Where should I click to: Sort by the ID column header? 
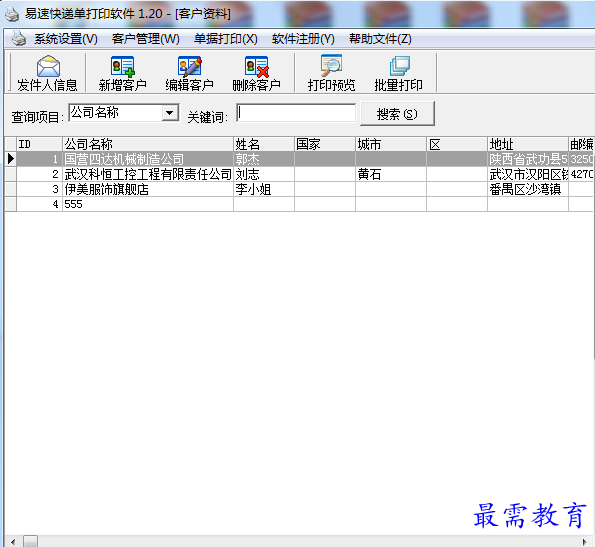point(39,144)
